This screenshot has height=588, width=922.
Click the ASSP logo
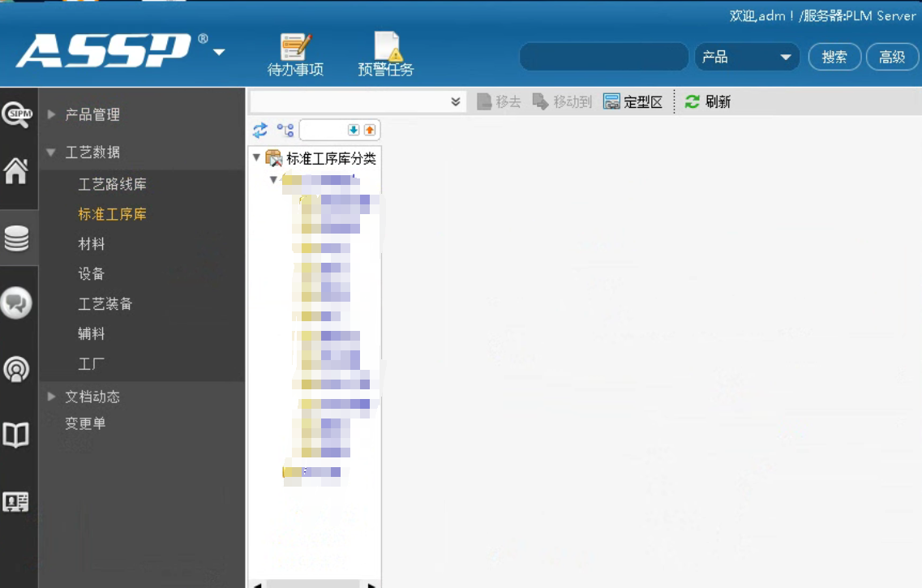point(104,50)
